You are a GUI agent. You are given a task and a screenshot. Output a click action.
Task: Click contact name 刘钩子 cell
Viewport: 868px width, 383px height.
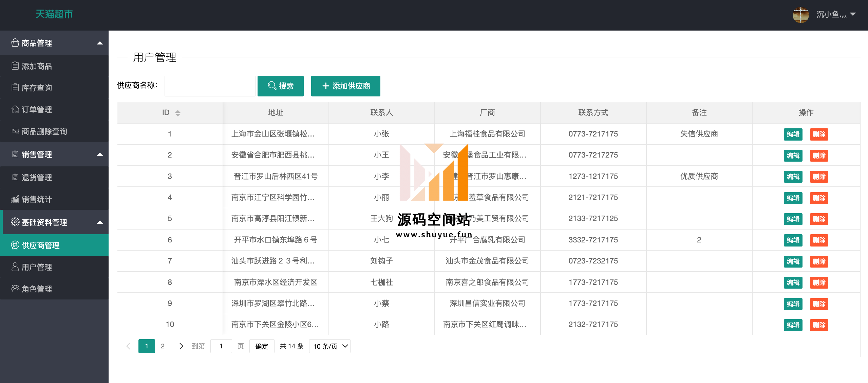(x=381, y=261)
